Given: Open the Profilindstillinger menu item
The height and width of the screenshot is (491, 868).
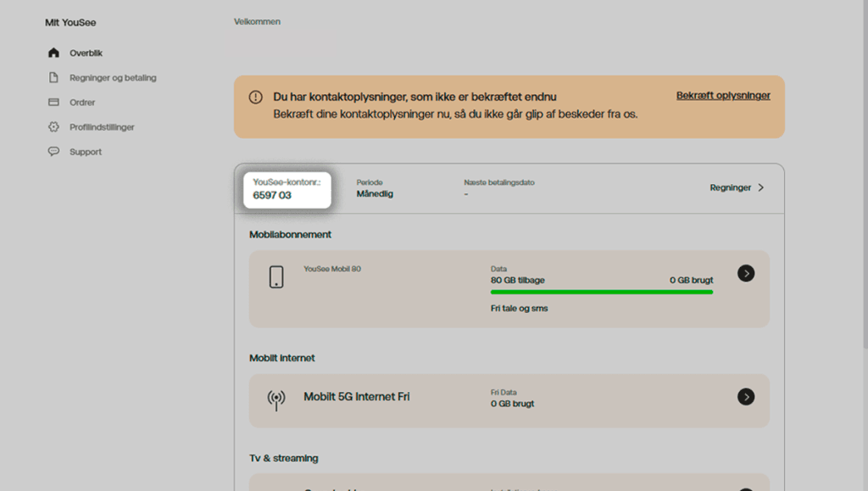Looking at the screenshot, I should pos(102,127).
